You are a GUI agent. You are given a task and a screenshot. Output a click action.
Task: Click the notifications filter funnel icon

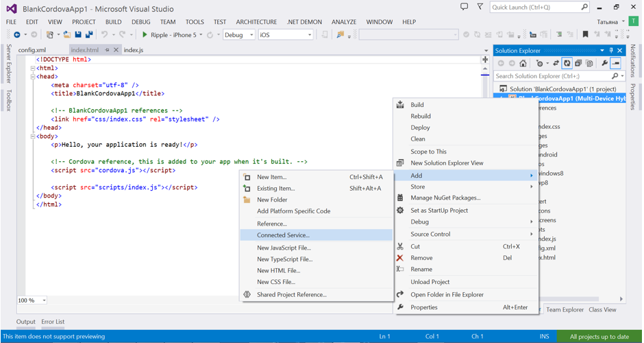click(480, 8)
